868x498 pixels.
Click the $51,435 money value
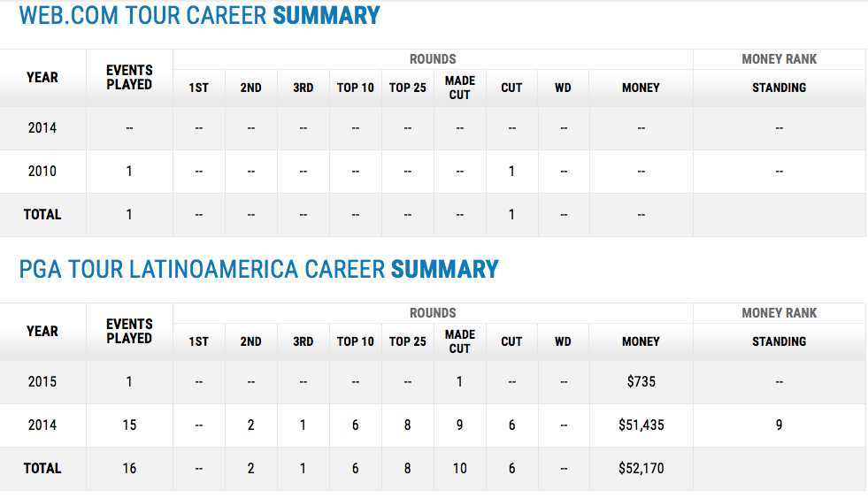[x=641, y=425]
